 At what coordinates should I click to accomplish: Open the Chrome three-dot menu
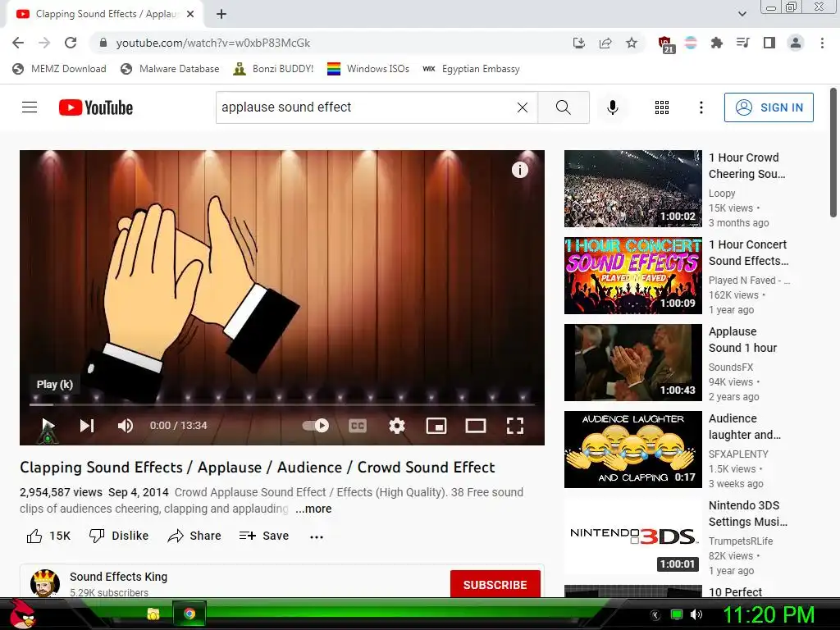tap(822, 43)
